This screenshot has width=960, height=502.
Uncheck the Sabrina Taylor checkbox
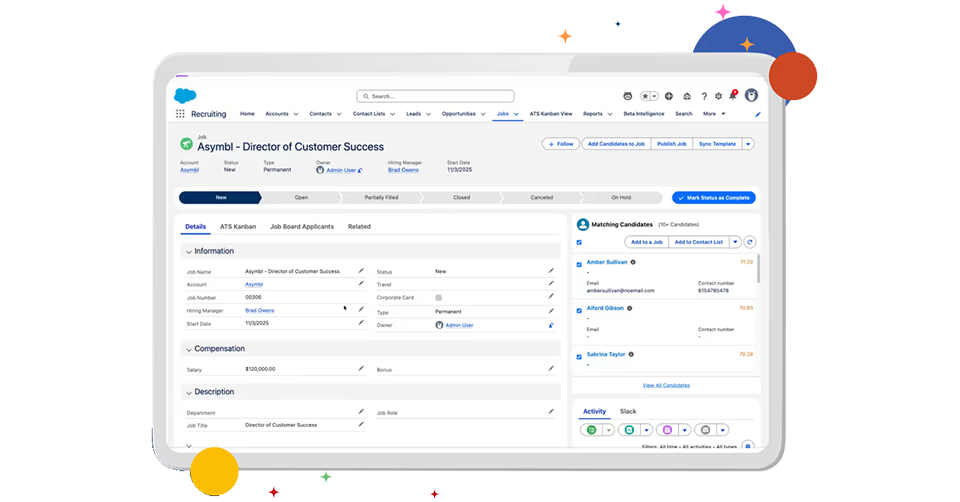point(579,356)
